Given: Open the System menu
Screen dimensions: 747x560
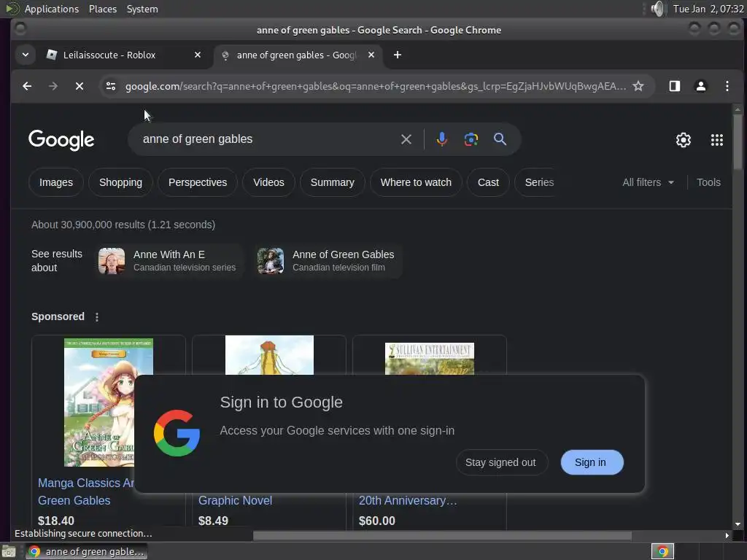Looking at the screenshot, I should pyautogui.click(x=142, y=9).
